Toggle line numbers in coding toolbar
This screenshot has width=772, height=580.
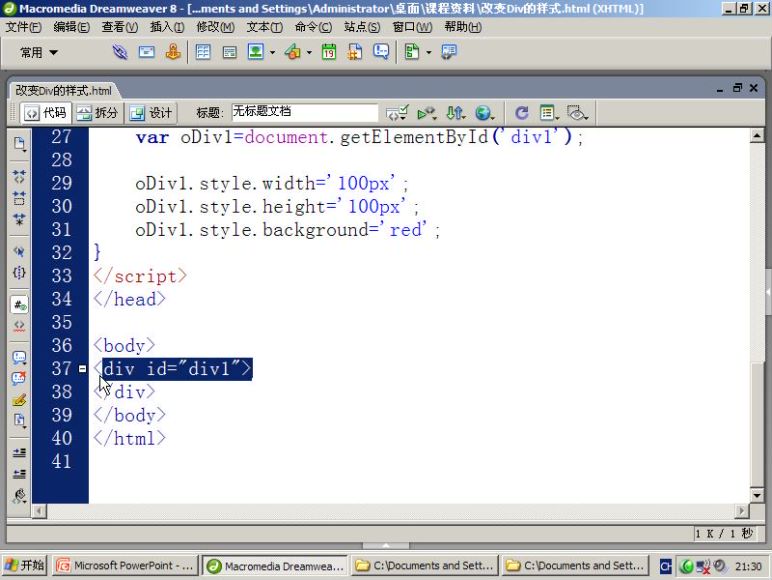(x=19, y=305)
